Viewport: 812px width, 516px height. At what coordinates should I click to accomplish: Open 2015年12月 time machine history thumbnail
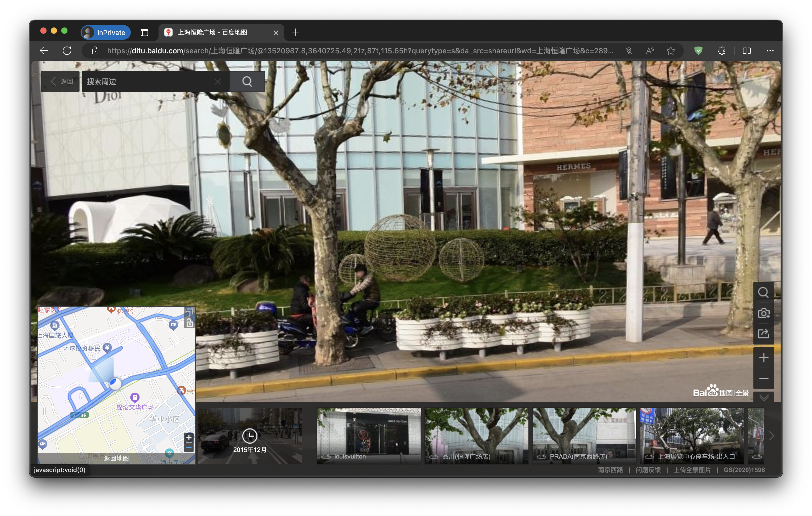[250, 436]
